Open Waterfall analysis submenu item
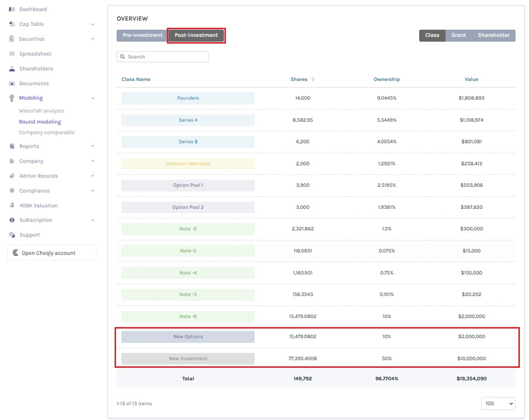The width and height of the screenshot is (529, 420). pyautogui.click(x=42, y=111)
